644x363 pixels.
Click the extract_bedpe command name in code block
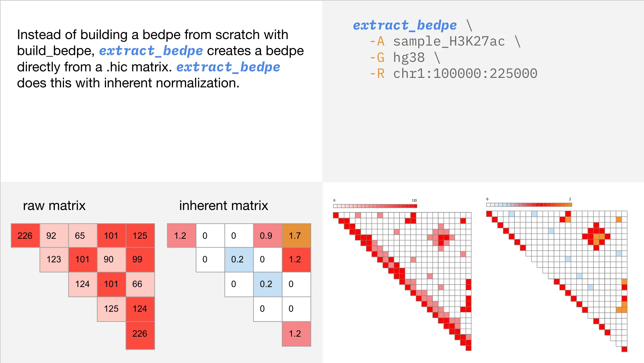coord(405,25)
